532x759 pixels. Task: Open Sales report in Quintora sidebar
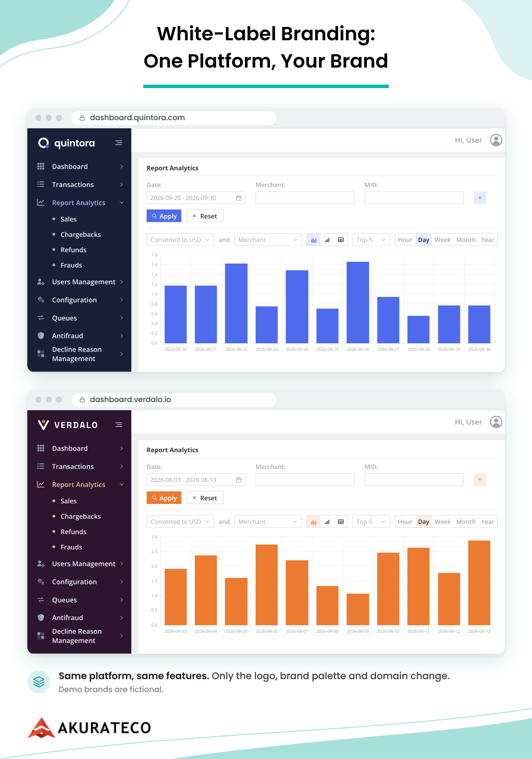69,219
